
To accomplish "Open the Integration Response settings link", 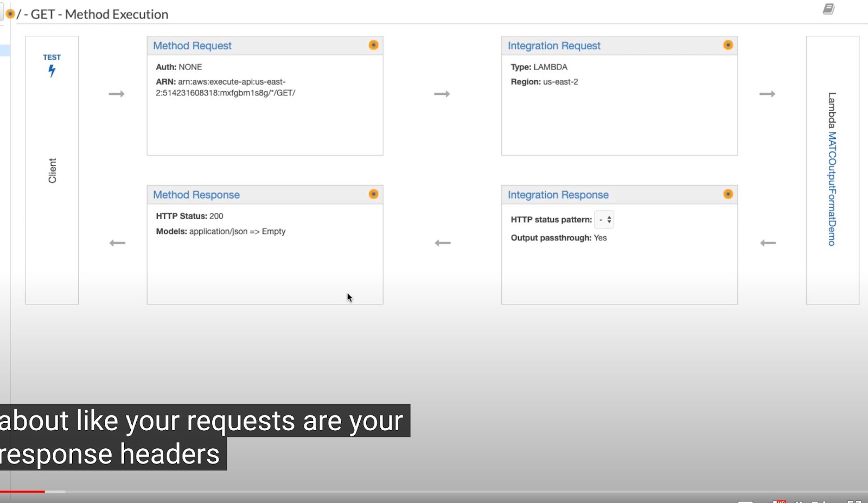I will [558, 195].
